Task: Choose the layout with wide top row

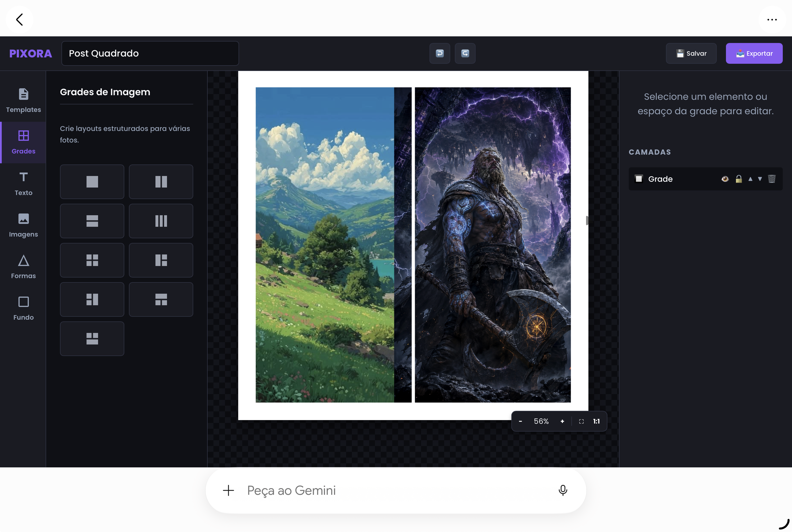Action: (x=161, y=299)
